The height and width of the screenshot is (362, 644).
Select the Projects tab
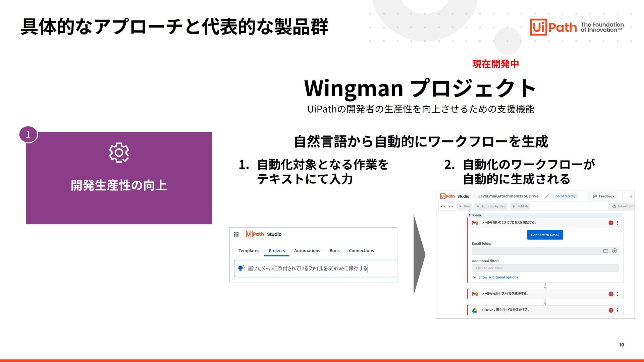277,251
